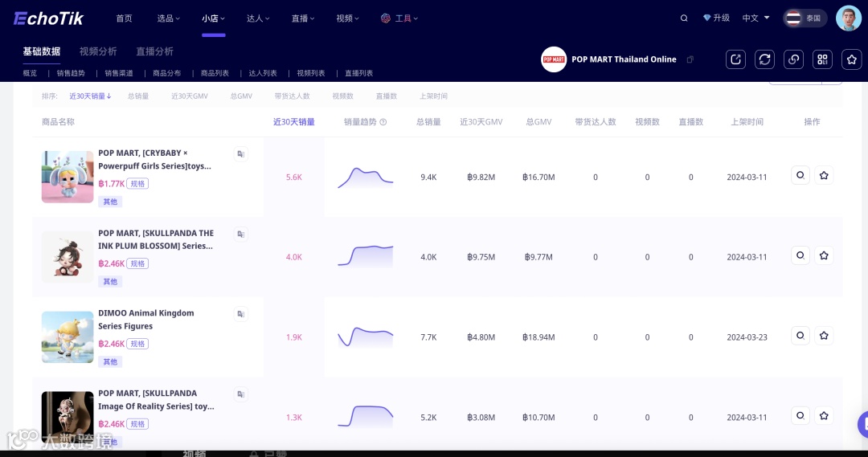Star the CRYBABY Powerpuff Girls product
This screenshot has height=457, width=868.
[824, 175]
